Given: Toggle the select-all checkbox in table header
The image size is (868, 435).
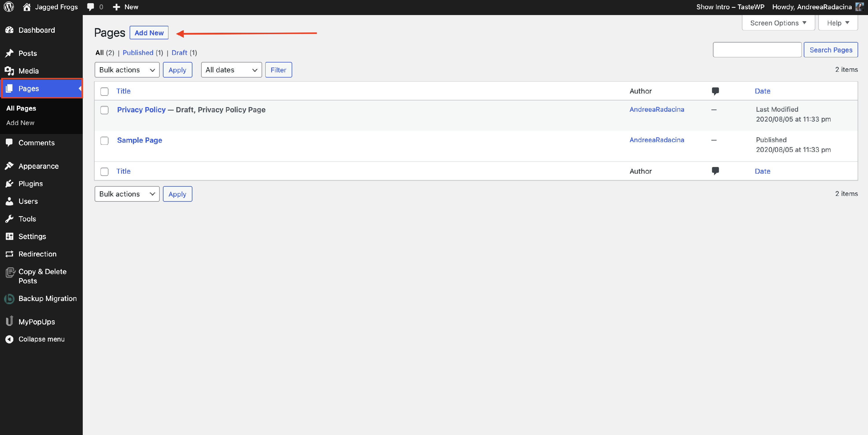Looking at the screenshot, I should coord(104,91).
